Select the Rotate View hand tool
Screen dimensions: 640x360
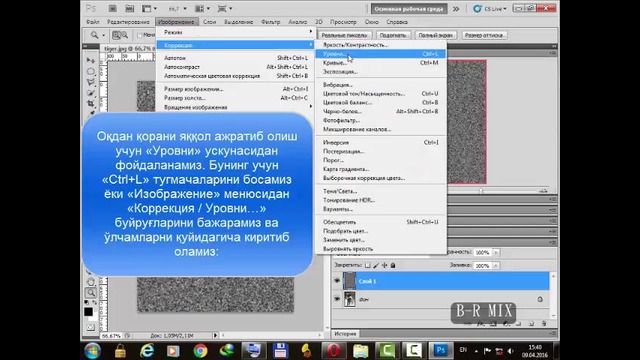91,282
